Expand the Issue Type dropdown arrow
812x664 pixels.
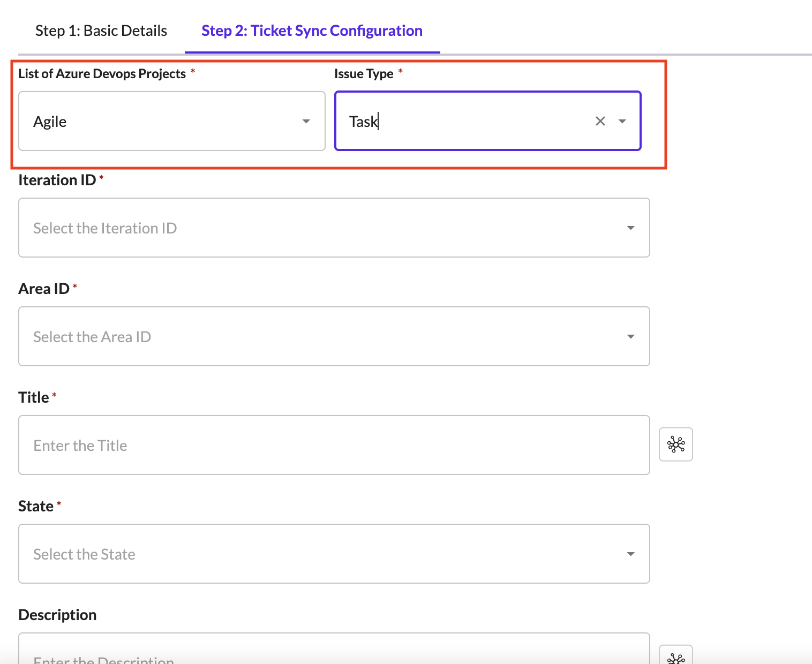point(622,121)
